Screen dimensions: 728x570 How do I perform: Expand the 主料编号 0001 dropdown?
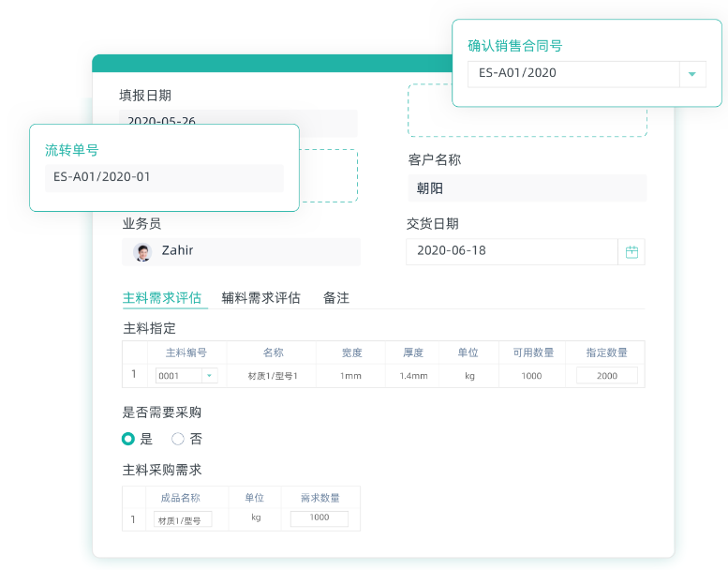[x=210, y=376]
